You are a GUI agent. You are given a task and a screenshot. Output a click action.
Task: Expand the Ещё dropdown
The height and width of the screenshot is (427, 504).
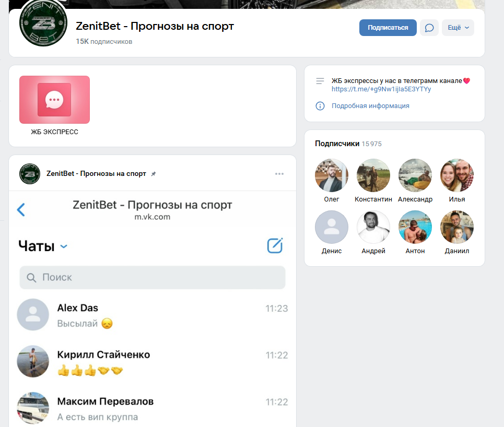458,27
